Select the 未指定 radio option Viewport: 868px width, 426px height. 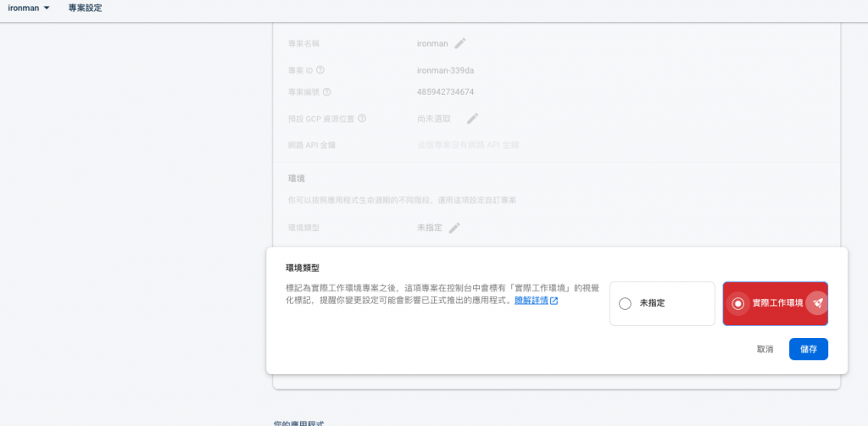662,304
